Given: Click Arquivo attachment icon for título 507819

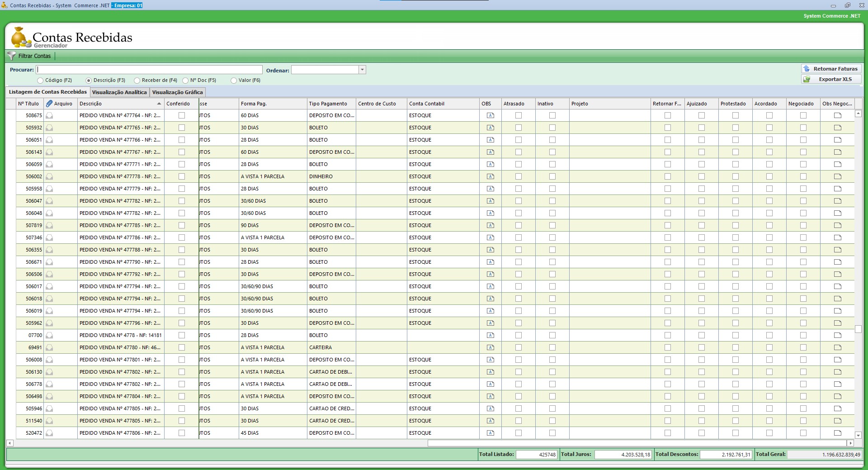Looking at the screenshot, I should tap(49, 225).
